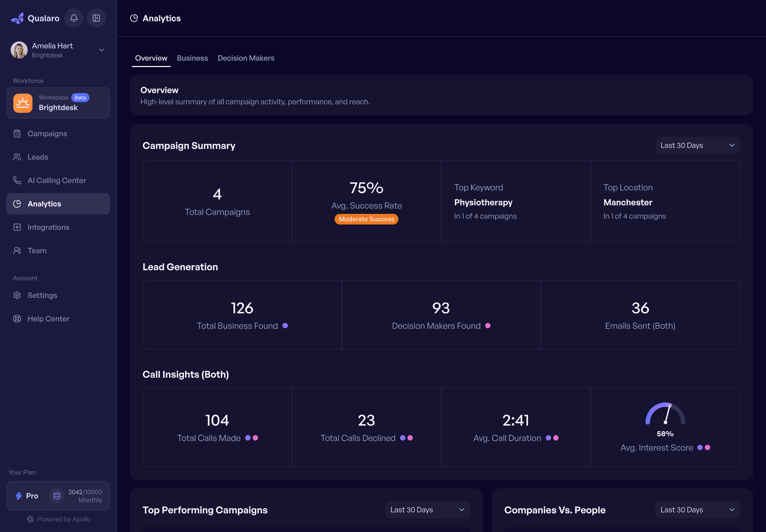Viewport: 766px width, 532px height.
Task: Click the Avg. Interest Score gauge
Action: (665, 413)
